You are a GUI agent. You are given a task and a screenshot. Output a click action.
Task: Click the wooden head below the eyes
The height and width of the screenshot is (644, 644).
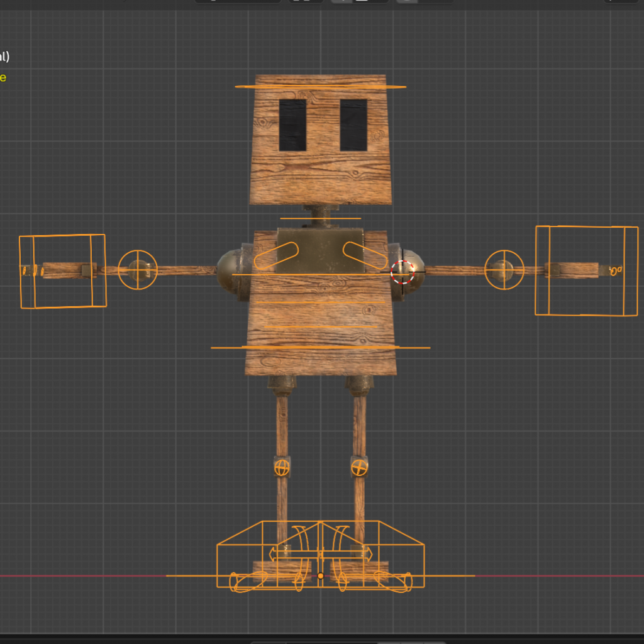click(x=320, y=176)
